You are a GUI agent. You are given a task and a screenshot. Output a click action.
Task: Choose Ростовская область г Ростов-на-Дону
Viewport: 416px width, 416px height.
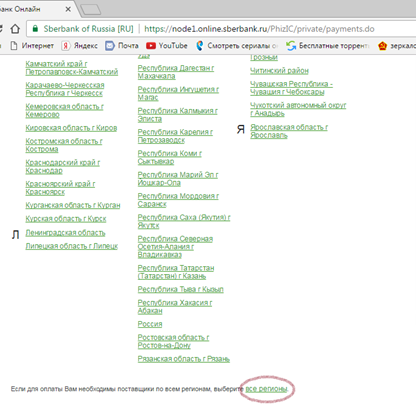point(173,341)
